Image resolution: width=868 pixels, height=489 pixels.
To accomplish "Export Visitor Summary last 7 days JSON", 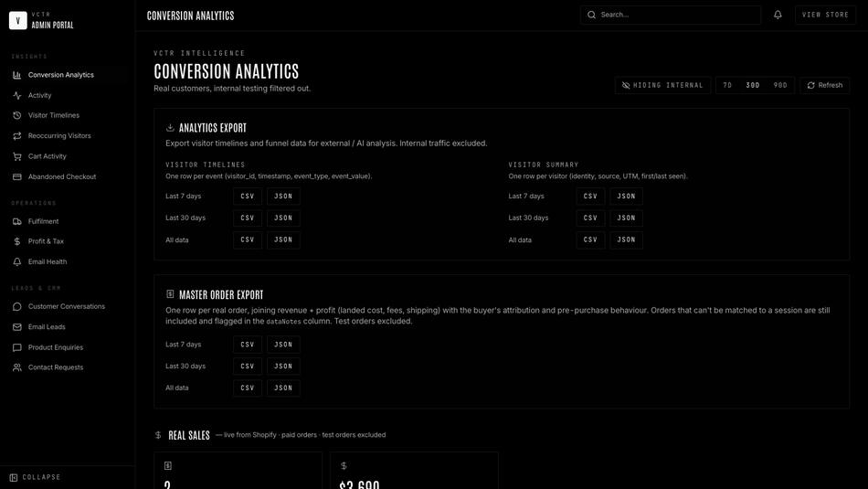I will 626,196.
